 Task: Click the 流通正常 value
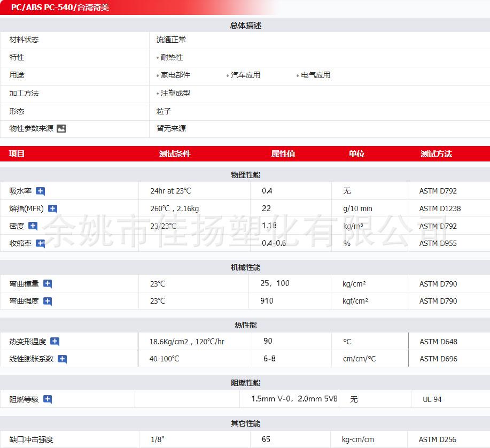(x=171, y=40)
